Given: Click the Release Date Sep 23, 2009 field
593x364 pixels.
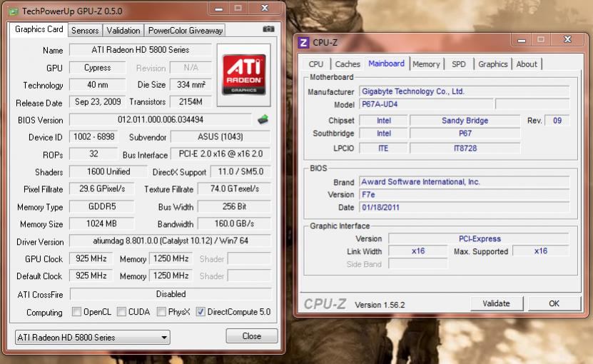Looking at the screenshot, I should pyautogui.click(x=98, y=102).
